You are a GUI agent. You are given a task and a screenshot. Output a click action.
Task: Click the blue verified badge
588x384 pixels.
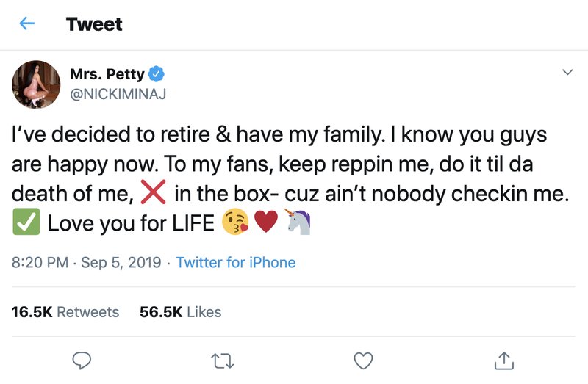click(157, 73)
